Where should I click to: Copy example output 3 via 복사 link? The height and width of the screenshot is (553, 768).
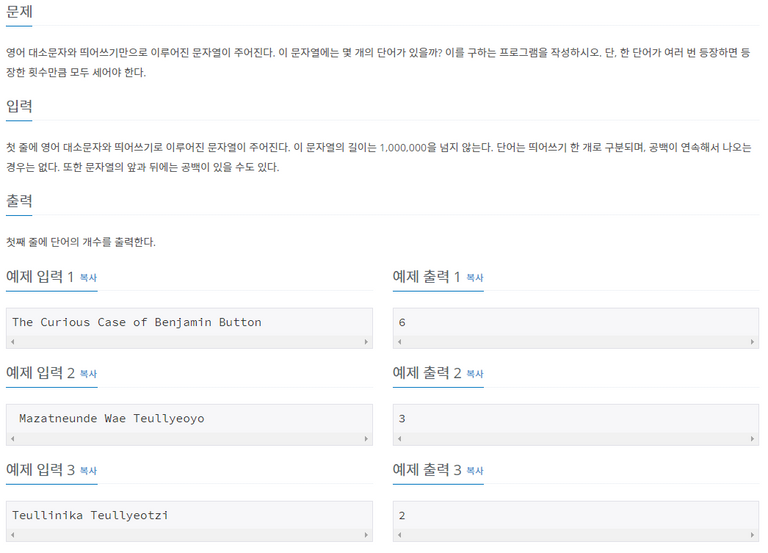click(475, 471)
